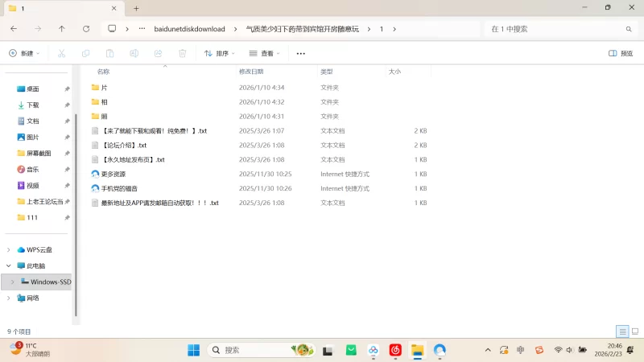
Task: Open the see more (…) toolbar menu
Action: tap(300, 53)
